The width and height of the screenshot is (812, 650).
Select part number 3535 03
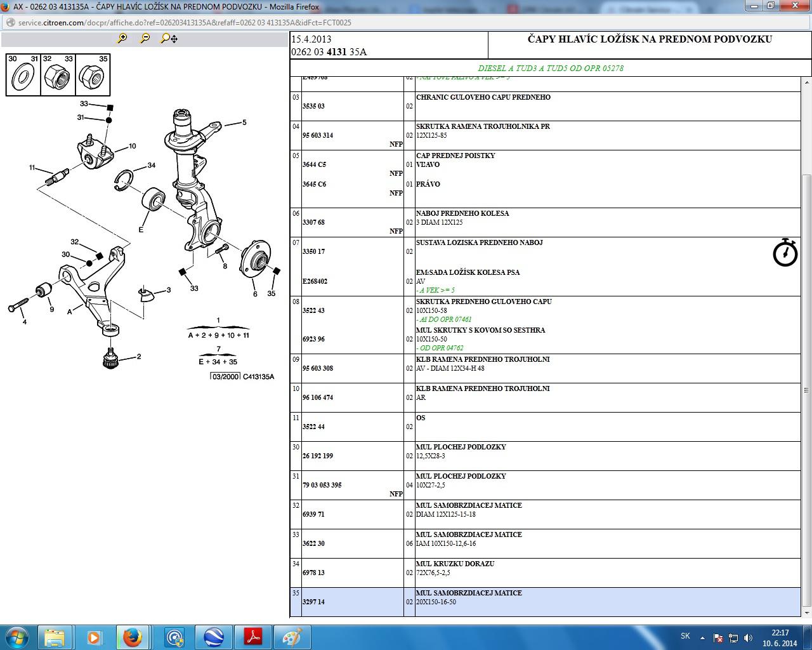click(x=313, y=106)
